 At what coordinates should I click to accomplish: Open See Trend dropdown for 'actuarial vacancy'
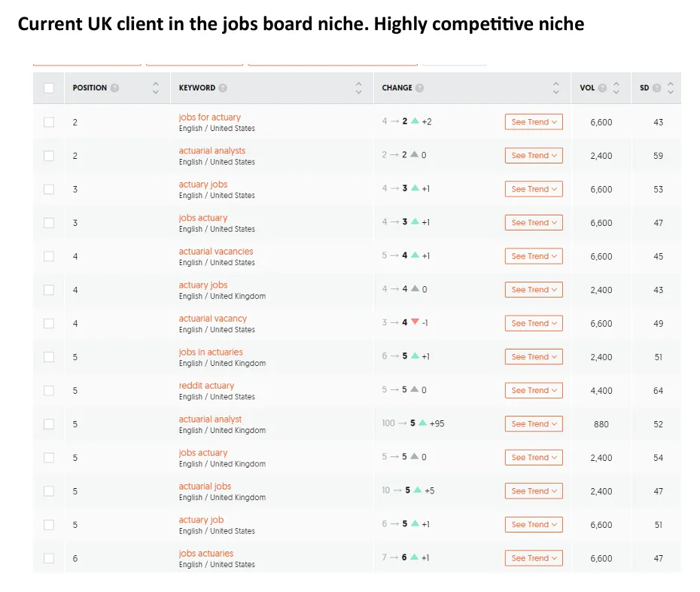coord(534,323)
